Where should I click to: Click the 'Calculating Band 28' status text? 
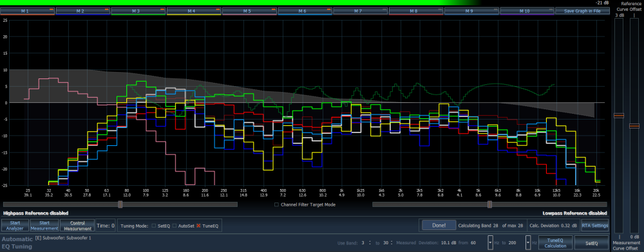coord(478,226)
